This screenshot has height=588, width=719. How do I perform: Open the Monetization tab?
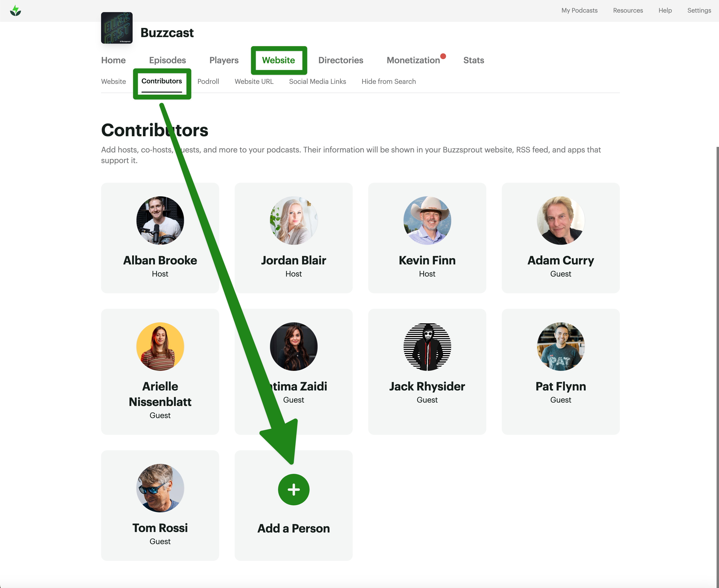pos(413,60)
